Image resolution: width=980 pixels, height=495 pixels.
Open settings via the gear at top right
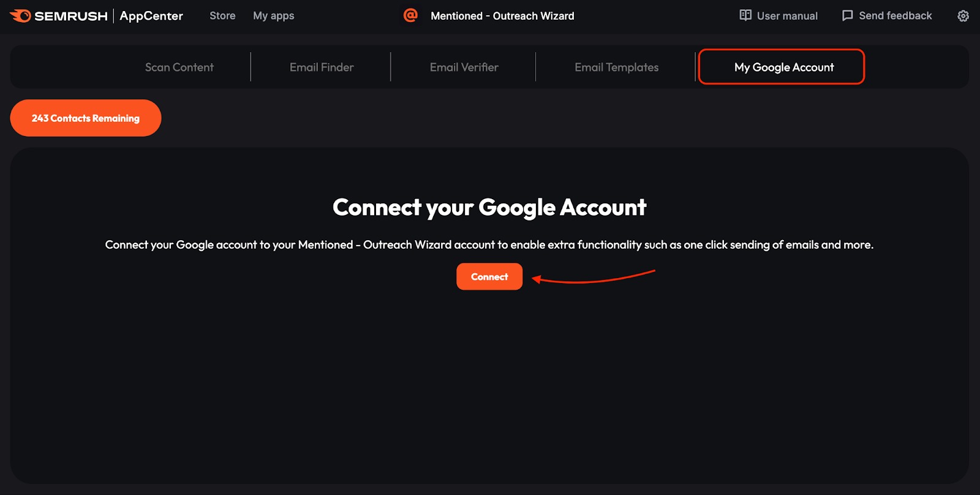tap(962, 15)
